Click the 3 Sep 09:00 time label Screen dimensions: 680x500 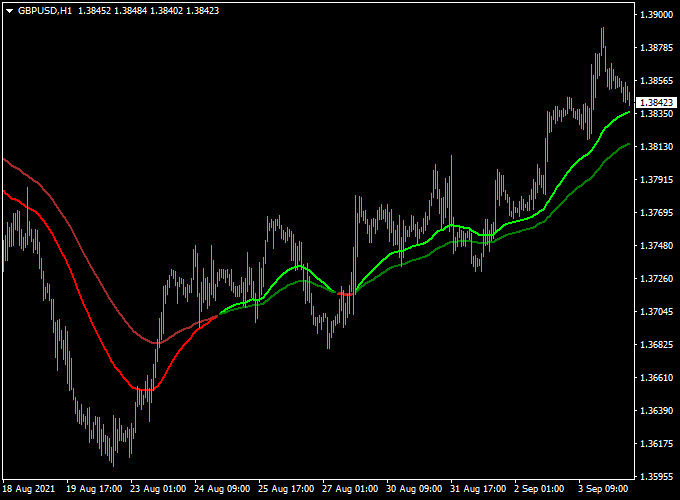tap(603, 489)
